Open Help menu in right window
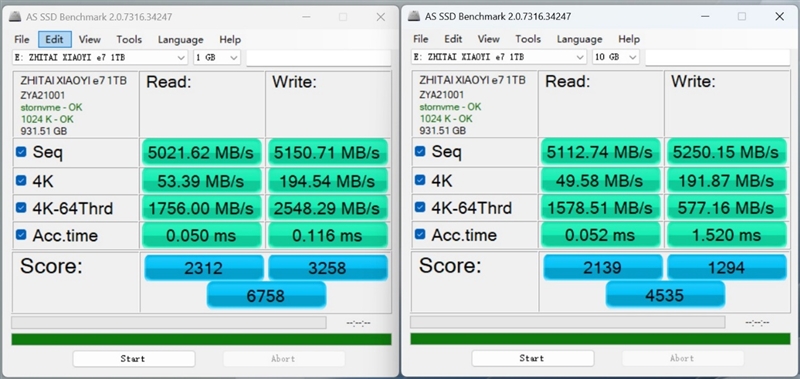800x379 pixels. [629, 39]
